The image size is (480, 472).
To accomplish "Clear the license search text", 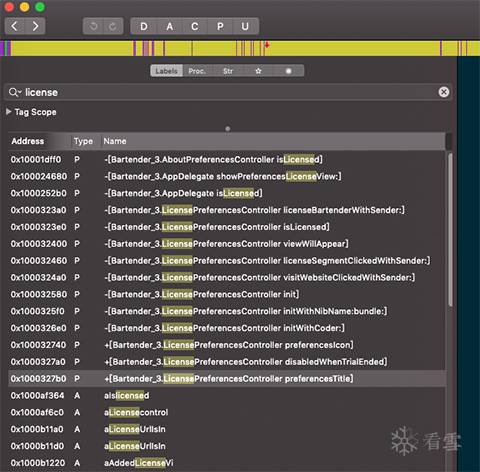I will tap(444, 92).
